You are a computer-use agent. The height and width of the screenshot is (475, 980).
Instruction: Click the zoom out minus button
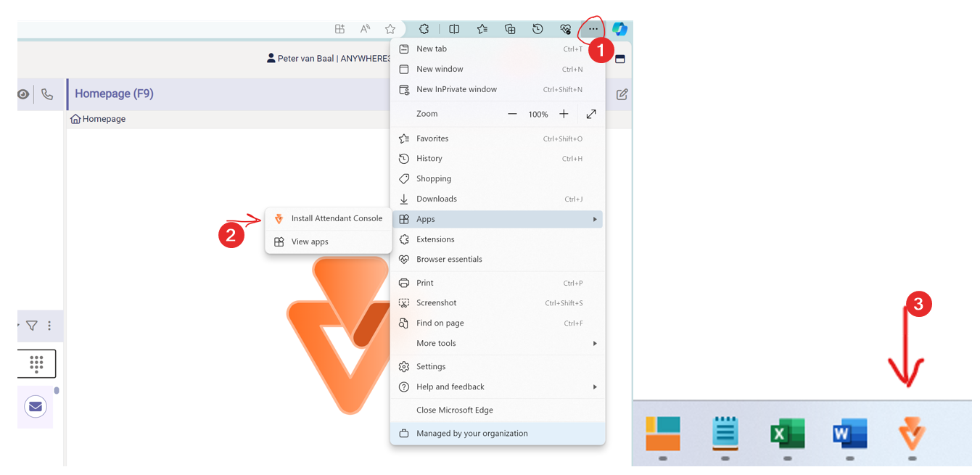point(512,114)
